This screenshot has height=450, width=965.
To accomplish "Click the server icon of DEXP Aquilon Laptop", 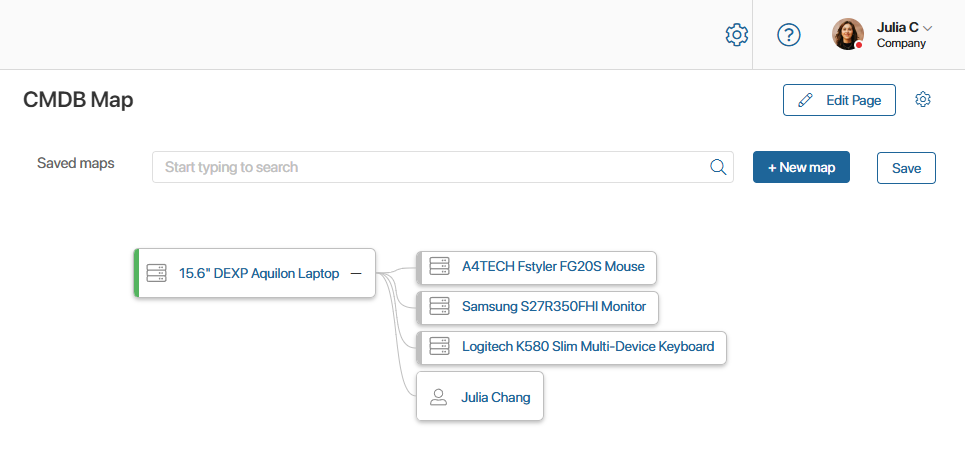I will [x=156, y=273].
